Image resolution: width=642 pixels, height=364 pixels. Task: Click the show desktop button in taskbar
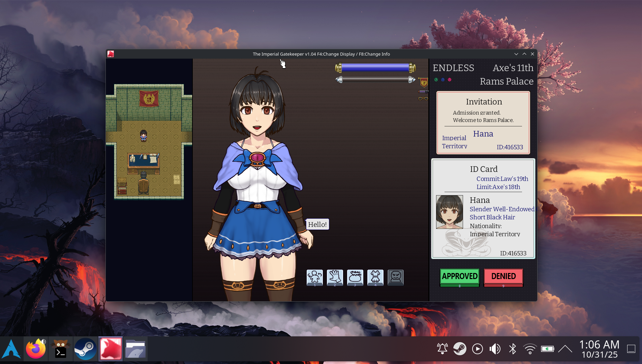point(631,349)
